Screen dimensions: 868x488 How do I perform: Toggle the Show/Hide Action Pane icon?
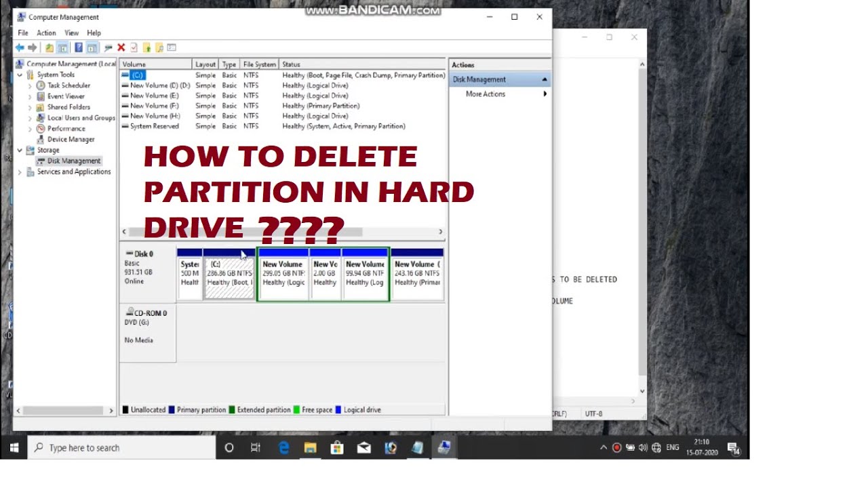pos(92,47)
